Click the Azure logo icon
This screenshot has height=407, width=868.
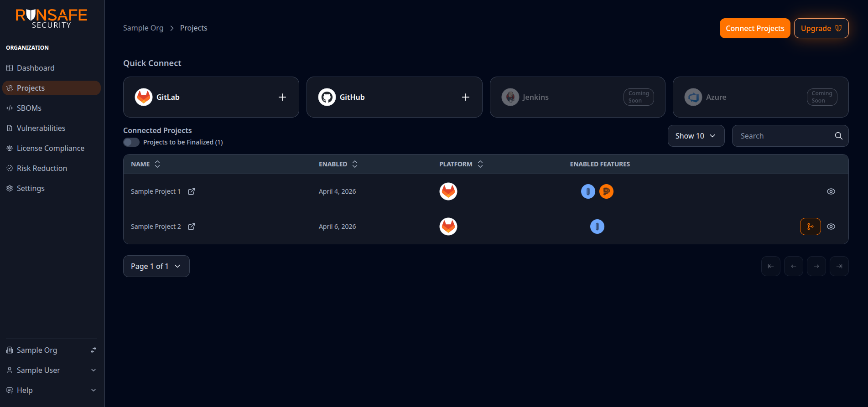tap(693, 97)
